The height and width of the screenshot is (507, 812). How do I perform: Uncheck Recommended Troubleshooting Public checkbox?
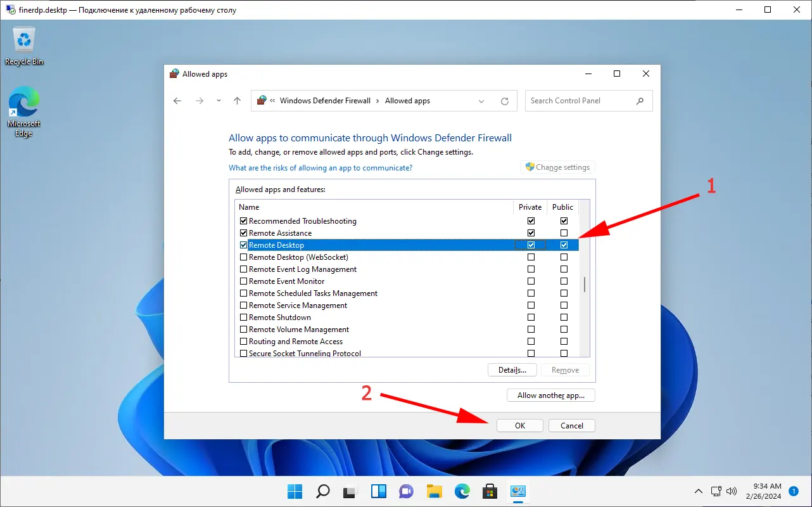pyautogui.click(x=564, y=221)
